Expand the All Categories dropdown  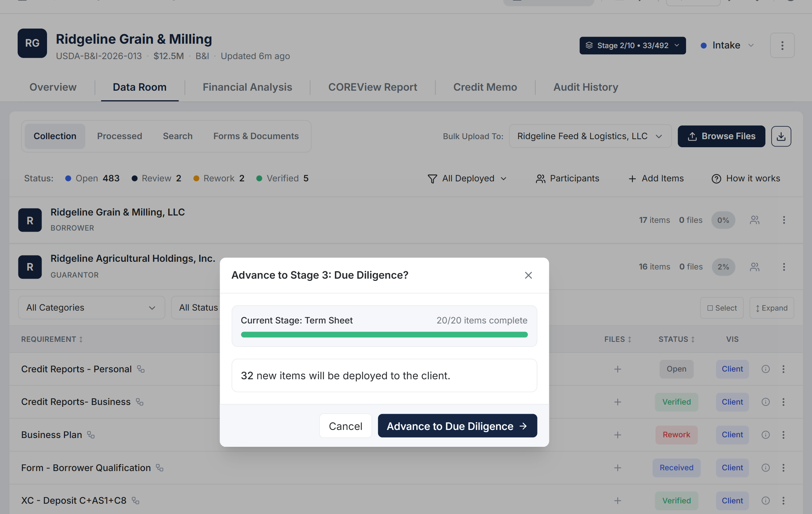pyautogui.click(x=91, y=308)
